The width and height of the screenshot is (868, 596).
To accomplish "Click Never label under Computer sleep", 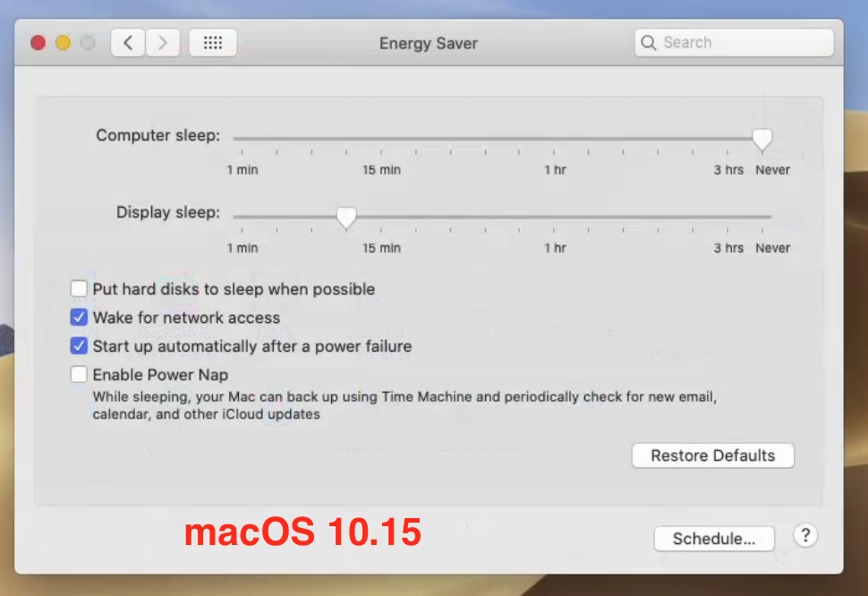I will 773,170.
